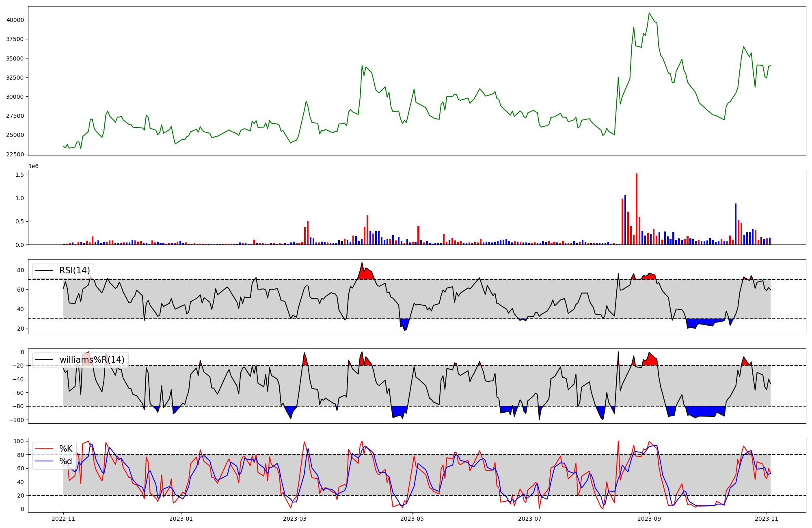Click the 40000 price axis label
Image resolution: width=812 pixels, height=528 pixels.
[x=15, y=20]
